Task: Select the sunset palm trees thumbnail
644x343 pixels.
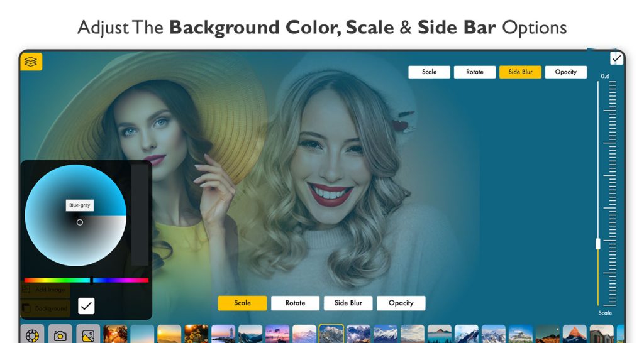Action: [115, 334]
